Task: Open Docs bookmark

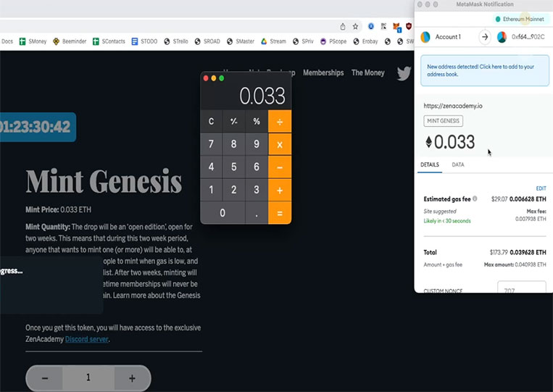Action: pyautogui.click(x=7, y=41)
